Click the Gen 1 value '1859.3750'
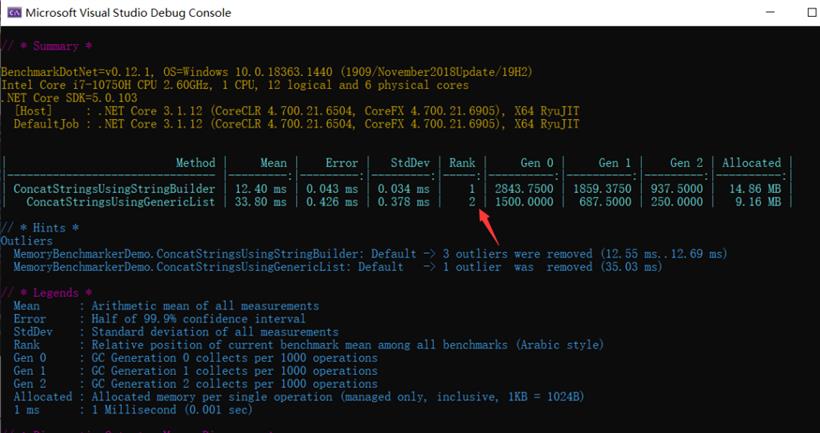Screen dimensions: 820x433 tap(602, 189)
